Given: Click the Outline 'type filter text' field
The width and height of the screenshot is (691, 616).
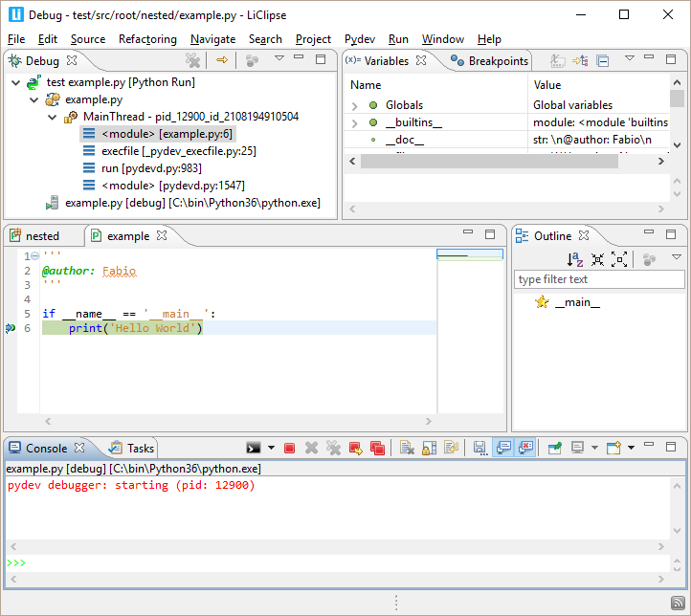Looking at the screenshot, I should (599, 279).
